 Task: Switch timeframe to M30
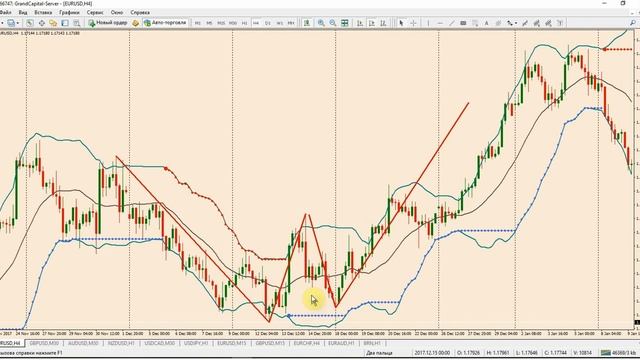pos(233,23)
